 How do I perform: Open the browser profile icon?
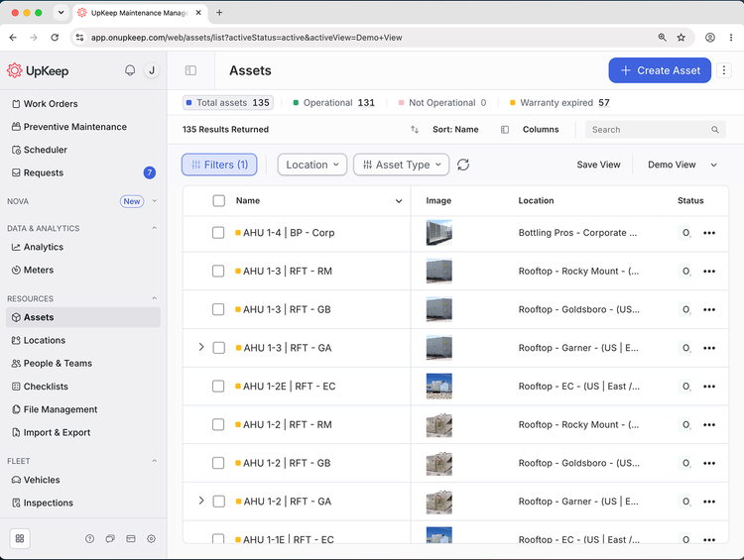pyautogui.click(x=710, y=38)
